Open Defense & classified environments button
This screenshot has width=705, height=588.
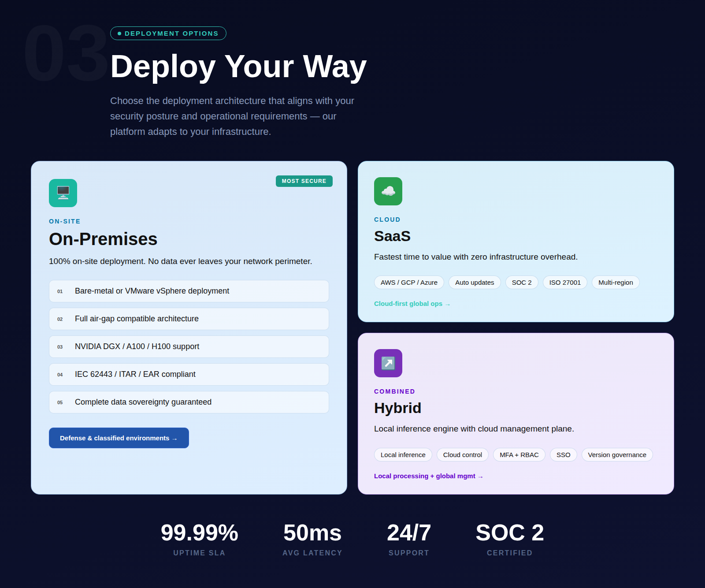pos(119,438)
